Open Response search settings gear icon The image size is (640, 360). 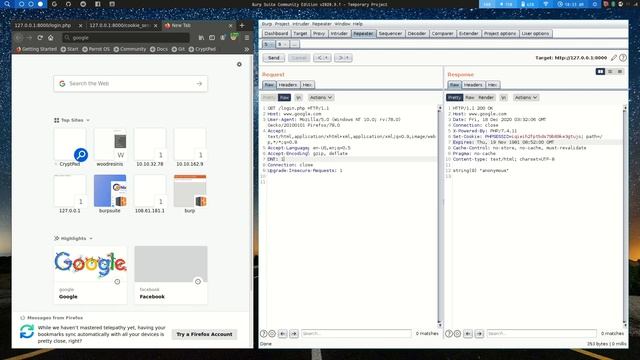click(458, 334)
